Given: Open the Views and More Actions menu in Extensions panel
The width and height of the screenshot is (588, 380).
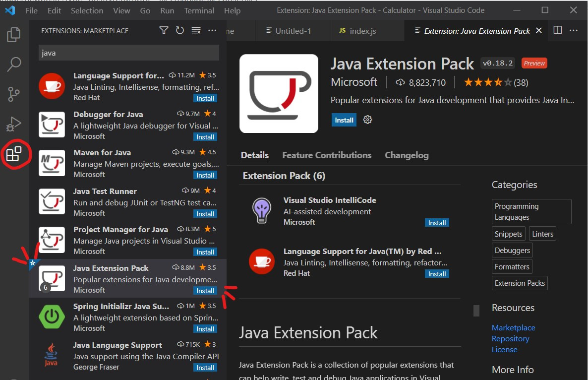Looking at the screenshot, I should 212,30.
